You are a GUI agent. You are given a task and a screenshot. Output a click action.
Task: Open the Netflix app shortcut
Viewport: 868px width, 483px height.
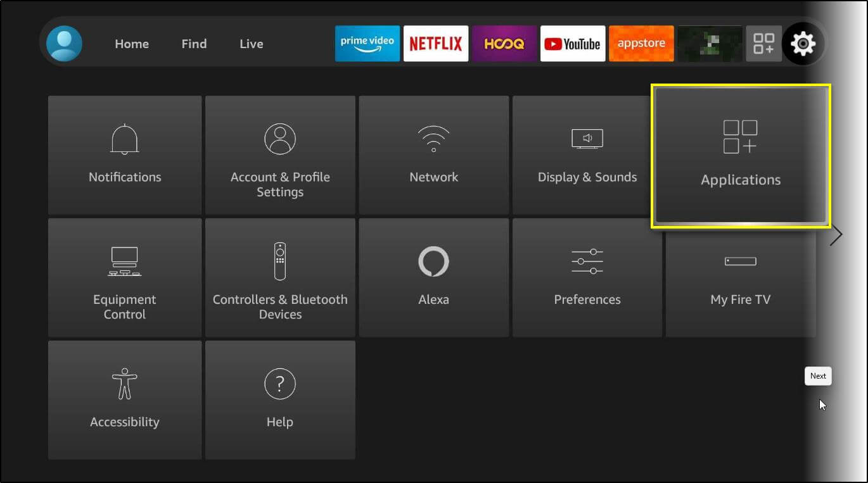[x=436, y=43]
